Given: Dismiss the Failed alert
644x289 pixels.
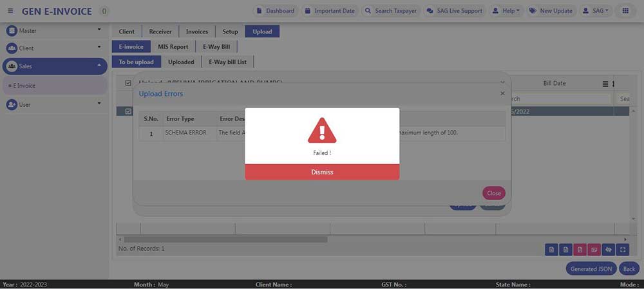Looking at the screenshot, I should [x=322, y=172].
